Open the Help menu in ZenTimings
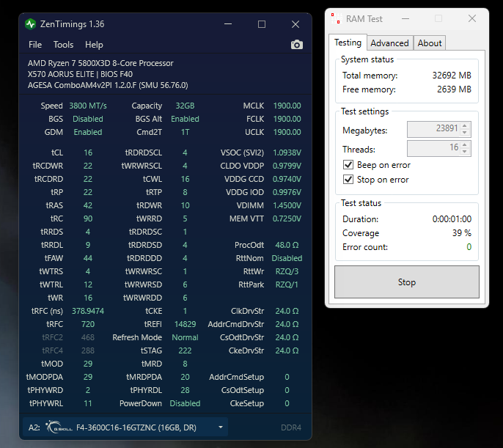 [94, 45]
